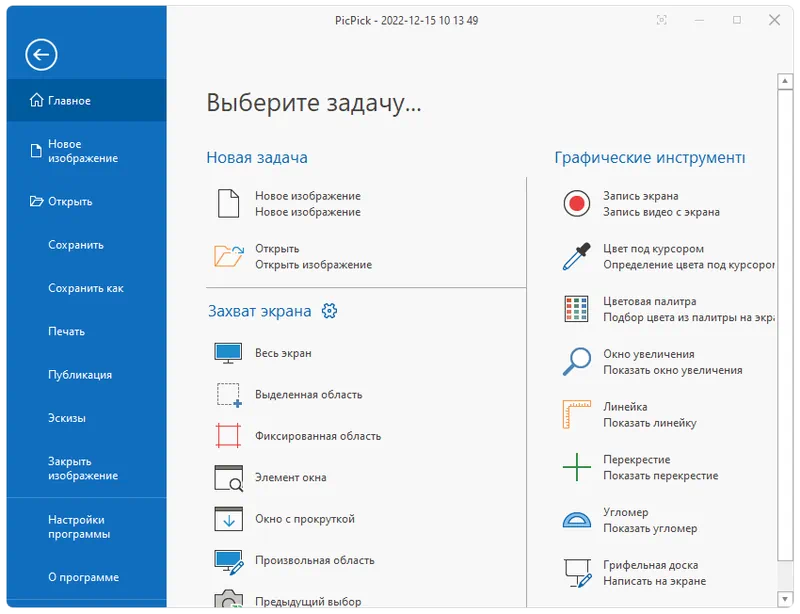Click the blank page icon in sidebar
The width and height of the screenshot is (800, 614).
[x=36, y=151]
